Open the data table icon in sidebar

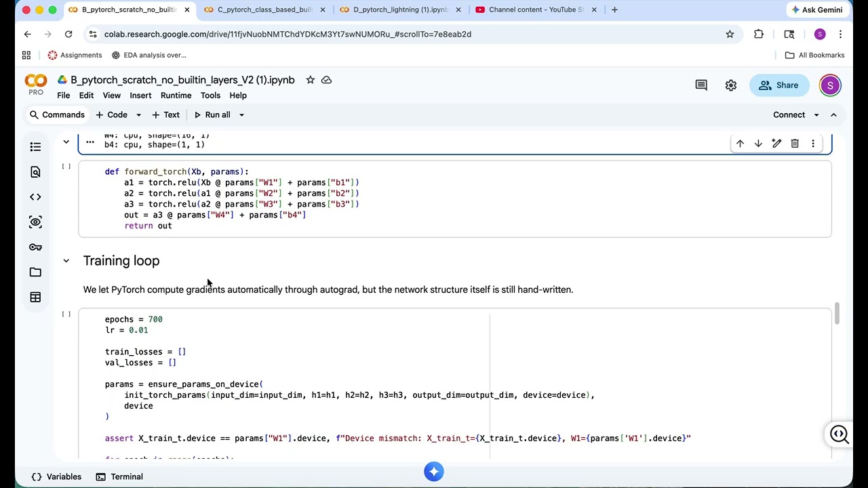click(x=35, y=298)
